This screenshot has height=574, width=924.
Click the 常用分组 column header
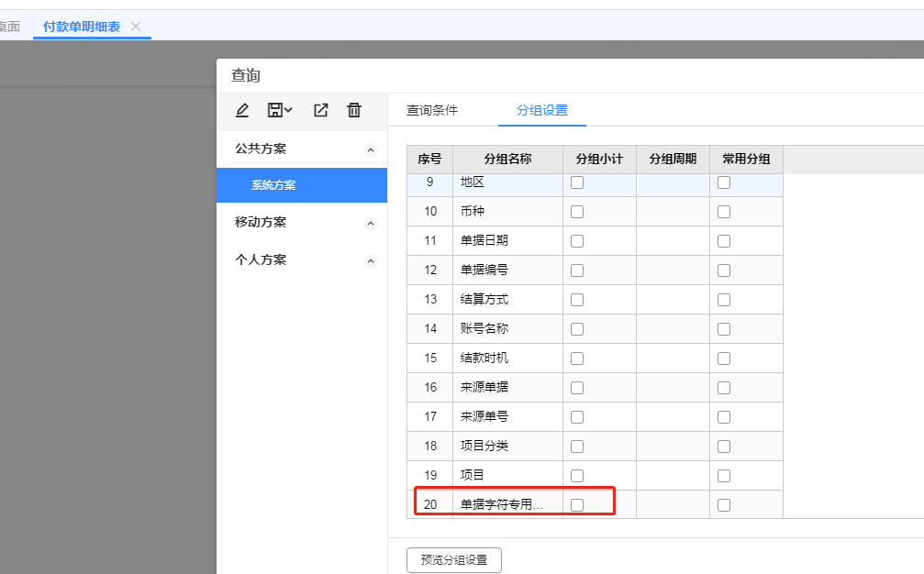746,159
